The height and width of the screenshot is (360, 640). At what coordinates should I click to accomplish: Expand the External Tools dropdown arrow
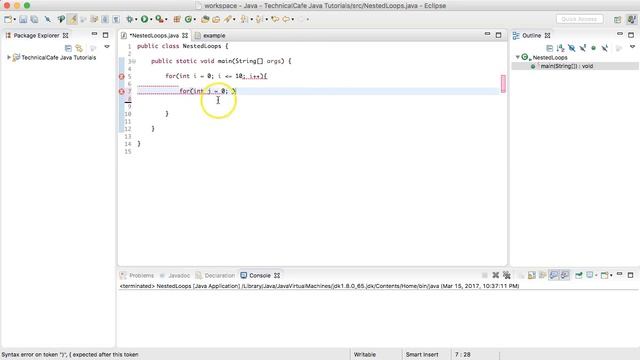click(x=166, y=19)
